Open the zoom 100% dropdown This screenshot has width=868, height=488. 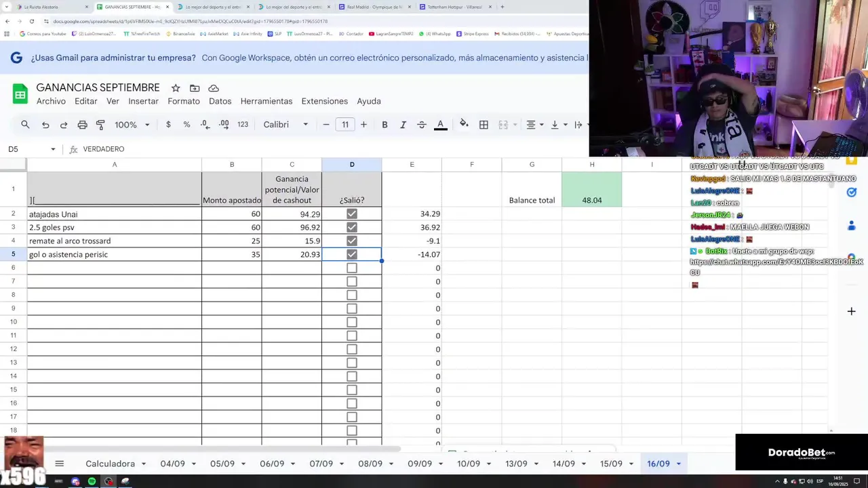tap(131, 125)
